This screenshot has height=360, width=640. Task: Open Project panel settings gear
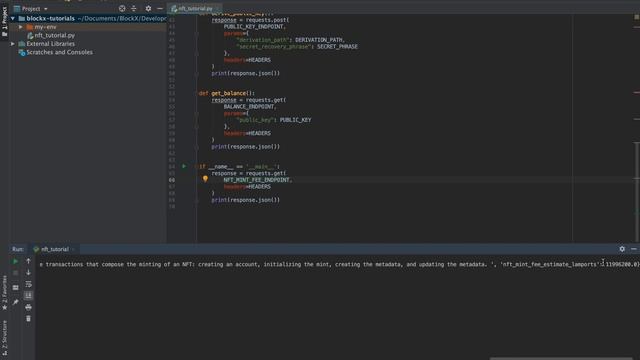coord(148,9)
